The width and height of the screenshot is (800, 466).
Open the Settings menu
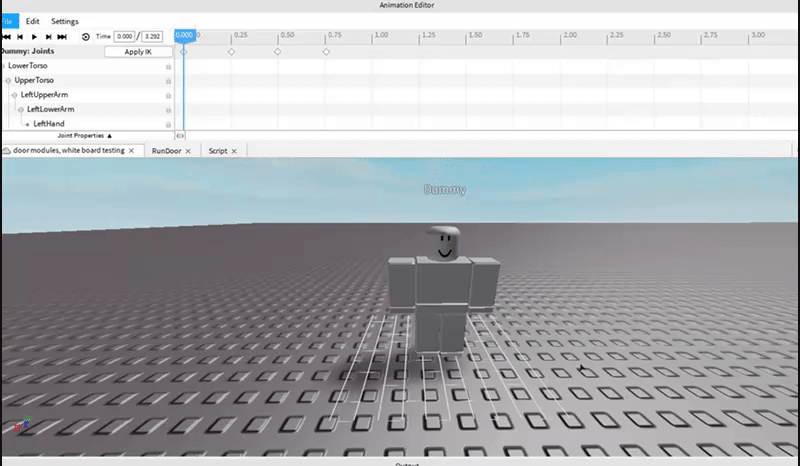(x=65, y=21)
